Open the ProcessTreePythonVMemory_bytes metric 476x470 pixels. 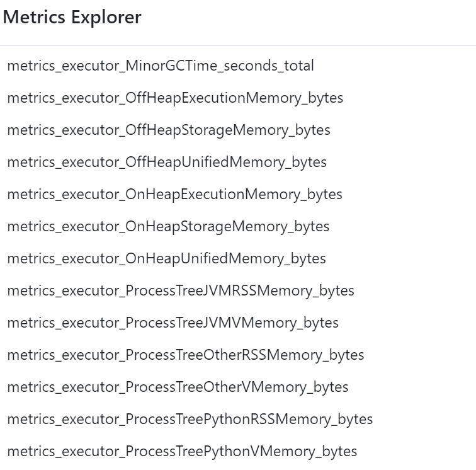click(x=182, y=451)
